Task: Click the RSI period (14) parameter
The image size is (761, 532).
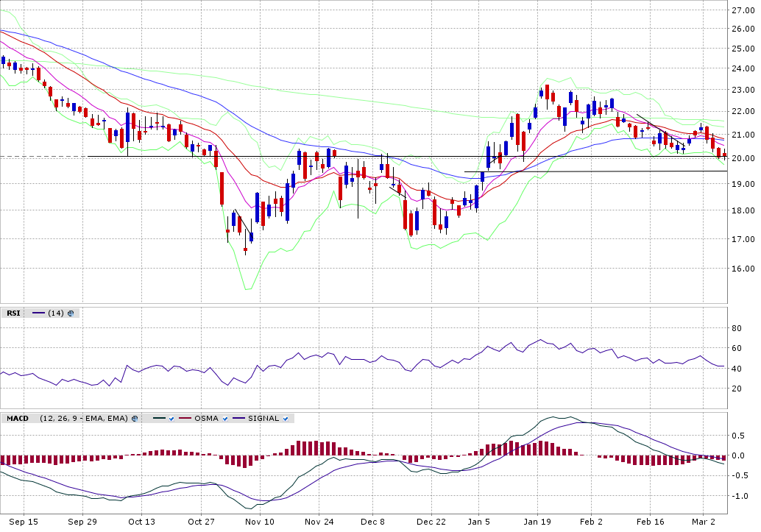Action: click(x=55, y=313)
